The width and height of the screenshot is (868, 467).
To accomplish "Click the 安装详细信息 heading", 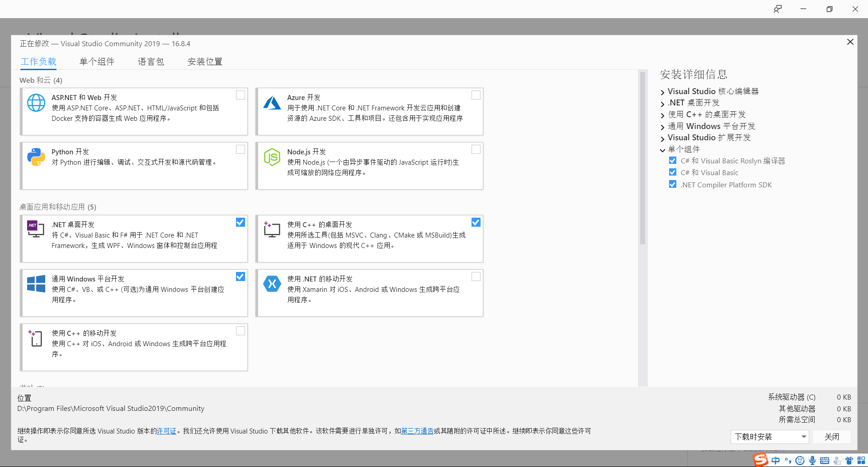I will tap(693, 74).
